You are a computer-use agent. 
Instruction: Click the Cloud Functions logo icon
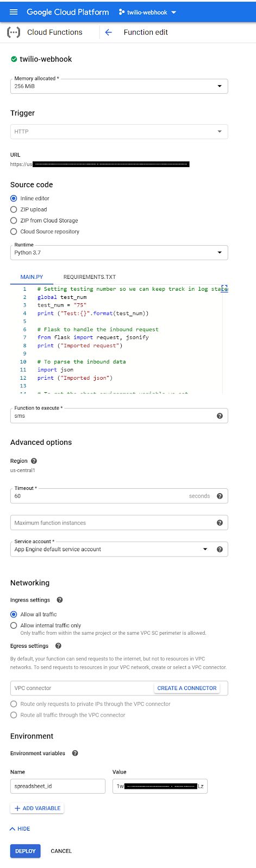[14, 33]
